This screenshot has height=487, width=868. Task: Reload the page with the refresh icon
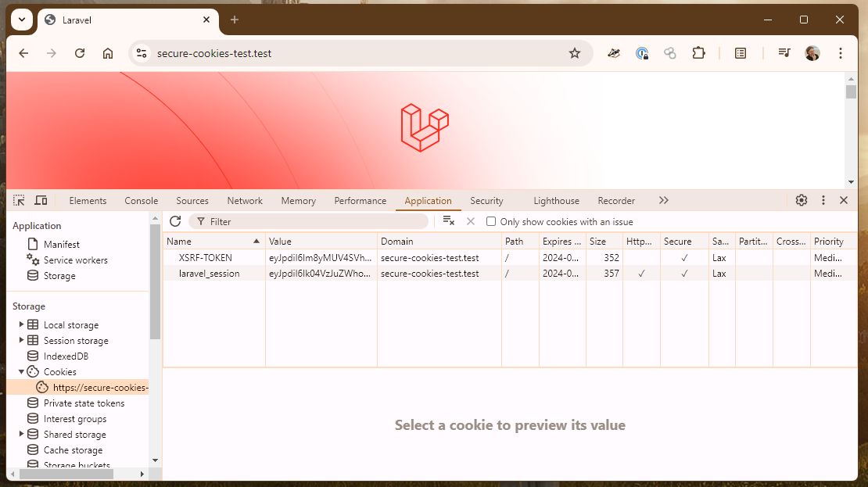tap(80, 53)
